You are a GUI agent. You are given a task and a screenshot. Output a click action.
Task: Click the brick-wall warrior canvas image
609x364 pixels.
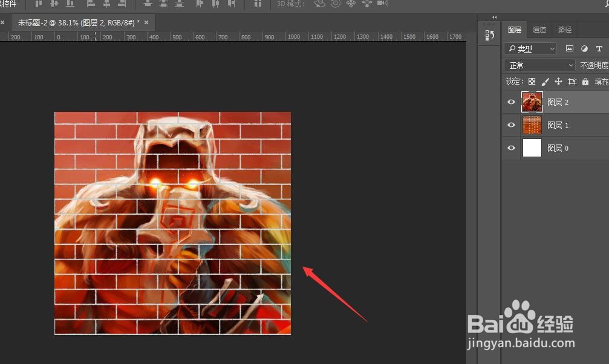click(x=172, y=223)
